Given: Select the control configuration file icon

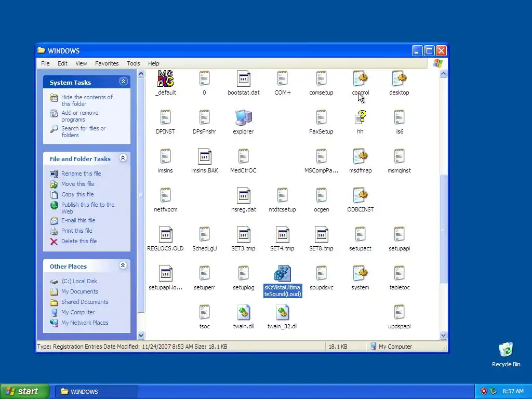Looking at the screenshot, I should pyautogui.click(x=361, y=78).
